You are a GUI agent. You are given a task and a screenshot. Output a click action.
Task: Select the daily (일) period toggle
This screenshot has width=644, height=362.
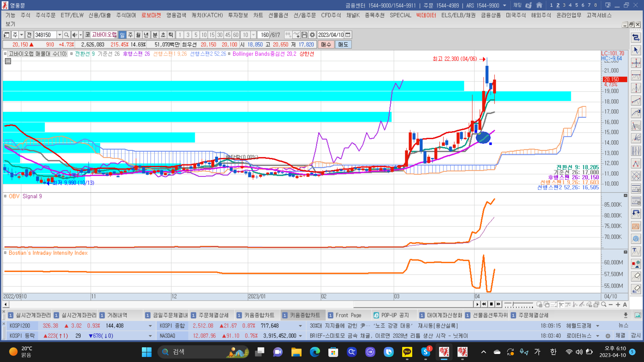(122, 35)
